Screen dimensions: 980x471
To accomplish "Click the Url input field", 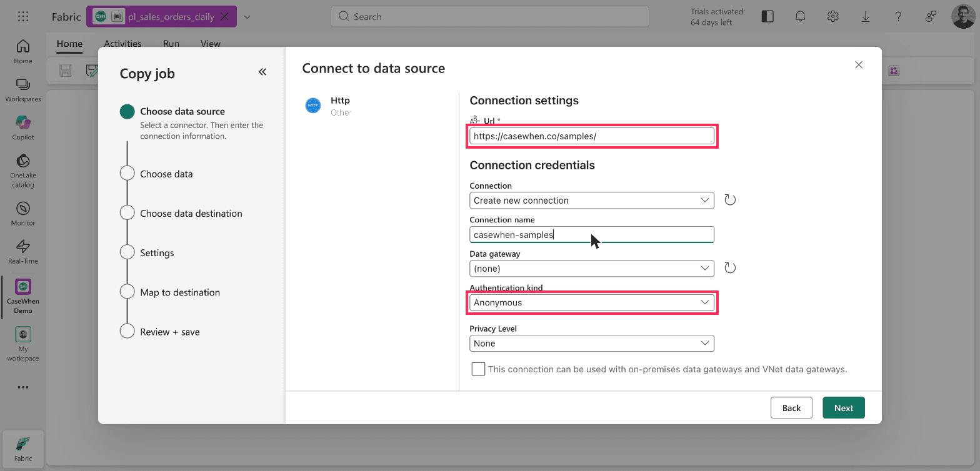I will (x=591, y=136).
